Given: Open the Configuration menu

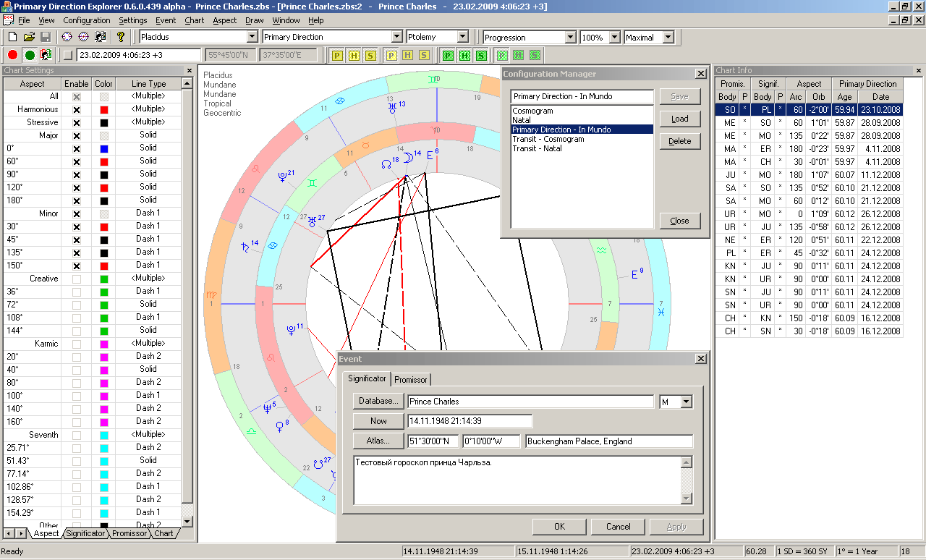Looking at the screenshot, I should pyautogui.click(x=87, y=20).
